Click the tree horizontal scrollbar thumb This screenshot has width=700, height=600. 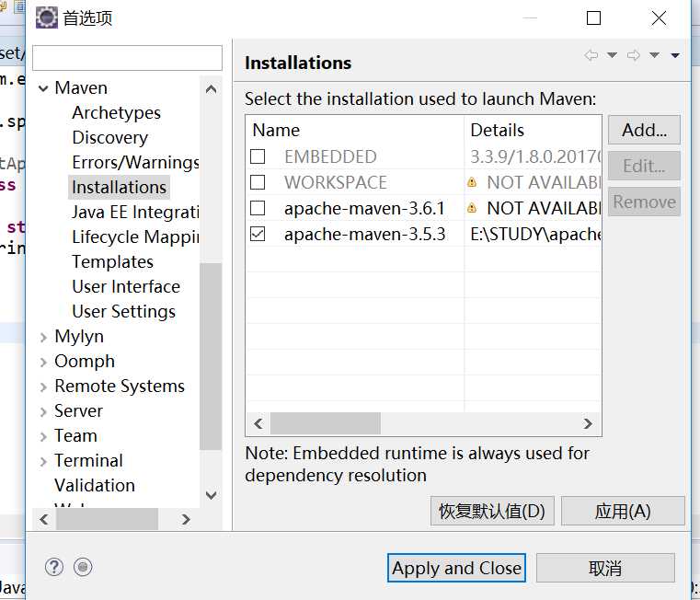pyautogui.click(x=107, y=519)
